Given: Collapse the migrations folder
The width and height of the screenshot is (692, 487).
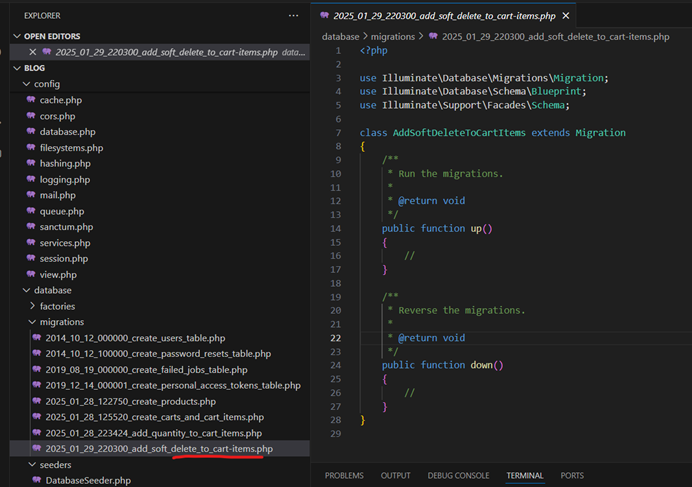Looking at the screenshot, I should point(32,322).
